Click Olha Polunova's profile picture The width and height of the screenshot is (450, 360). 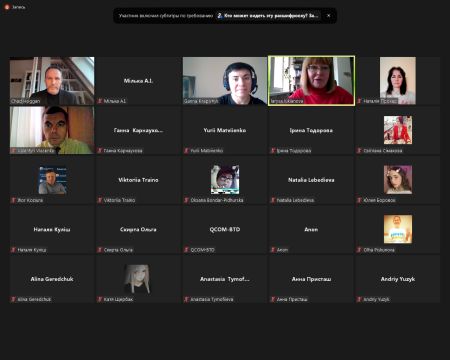[x=398, y=229]
